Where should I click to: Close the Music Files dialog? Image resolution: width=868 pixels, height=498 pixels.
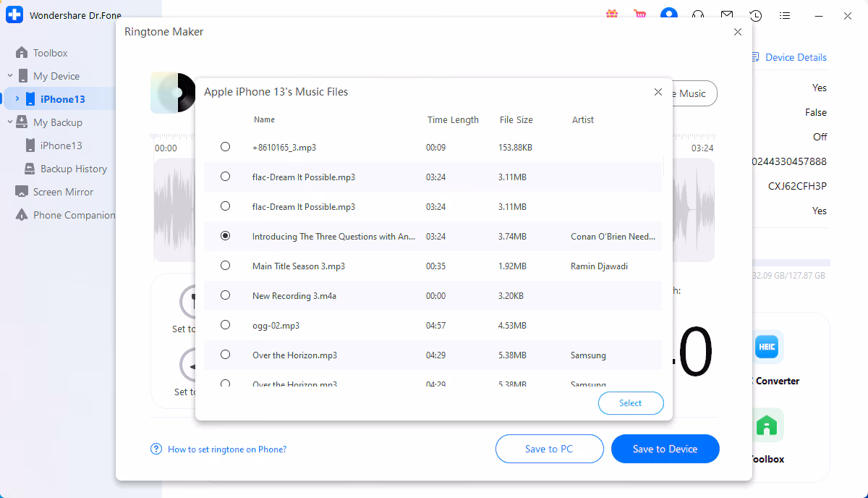coord(658,92)
